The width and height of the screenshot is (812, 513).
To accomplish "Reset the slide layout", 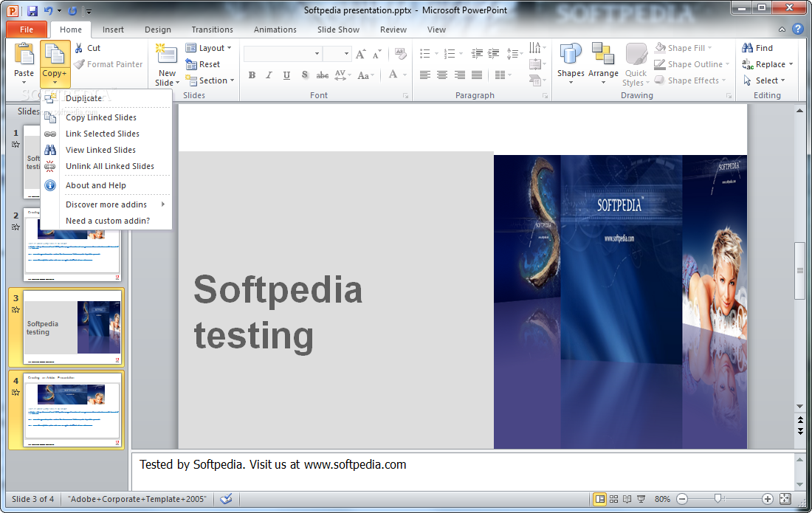I will (203, 64).
